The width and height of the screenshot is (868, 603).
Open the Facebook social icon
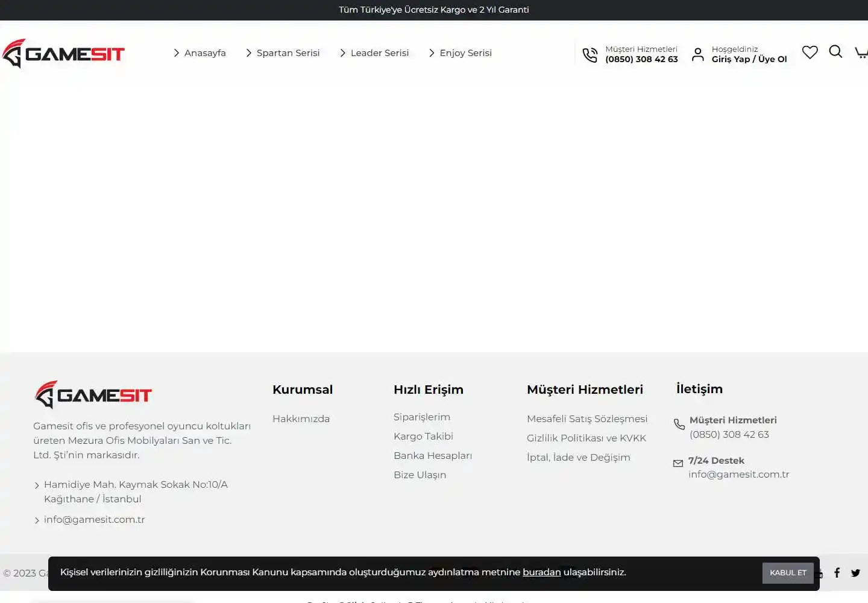tap(837, 573)
